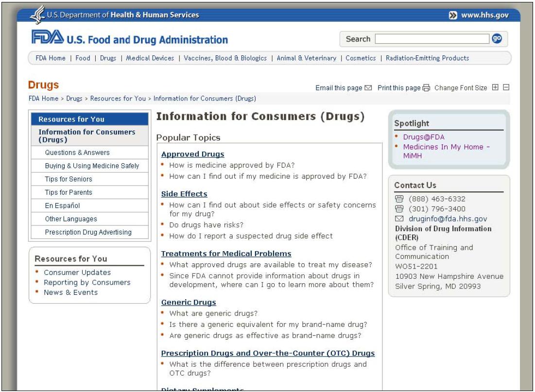This screenshot has height=392, width=535.
Task: Click the Resources for You breadcrumb link
Action: [x=118, y=99]
